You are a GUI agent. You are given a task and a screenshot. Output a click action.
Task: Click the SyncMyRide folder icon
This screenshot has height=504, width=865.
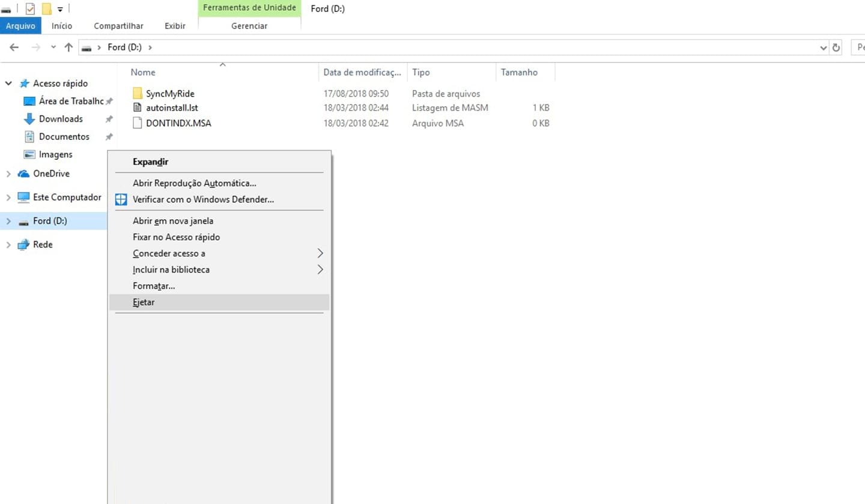pyautogui.click(x=138, y=94)
